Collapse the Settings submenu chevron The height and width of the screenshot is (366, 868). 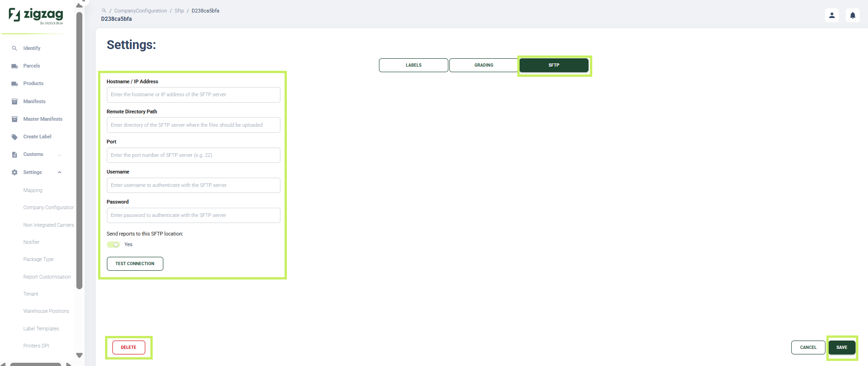(60, 172)
